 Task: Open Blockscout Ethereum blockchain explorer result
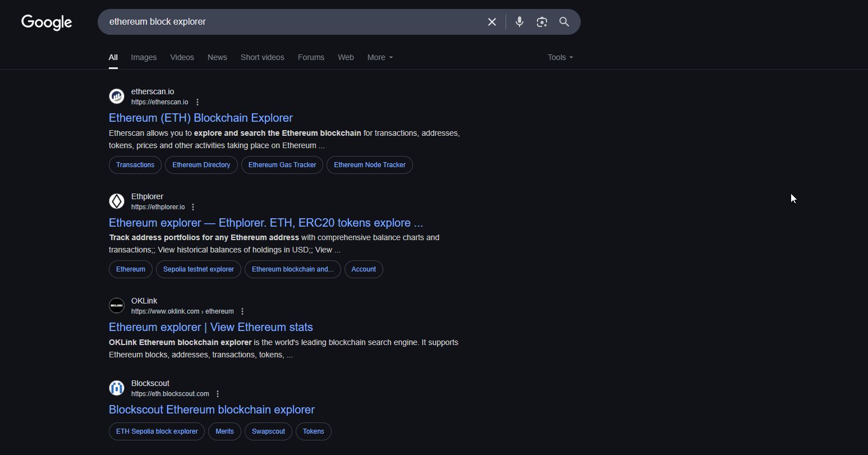point(212,410)
